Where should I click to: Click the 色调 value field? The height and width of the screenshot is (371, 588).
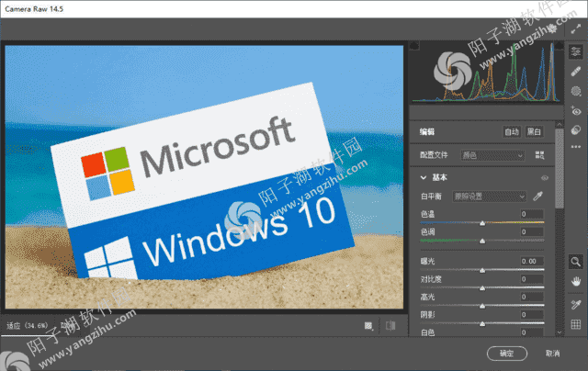pos(532,232)
